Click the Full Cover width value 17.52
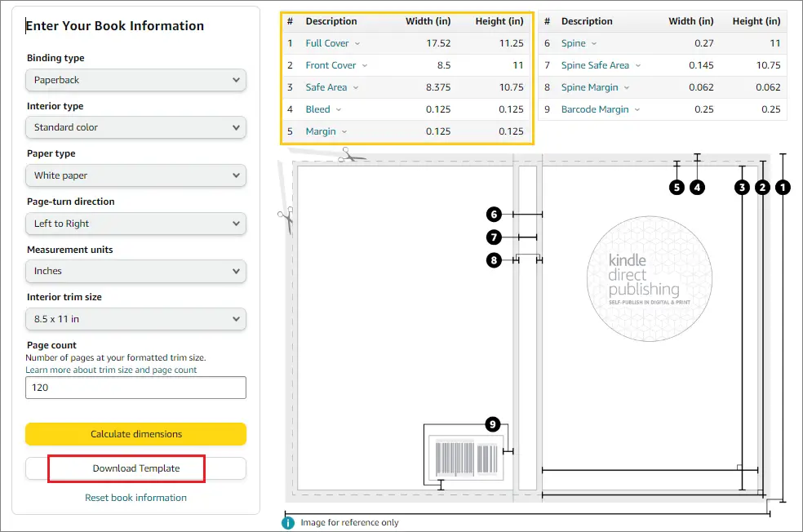 438,43
